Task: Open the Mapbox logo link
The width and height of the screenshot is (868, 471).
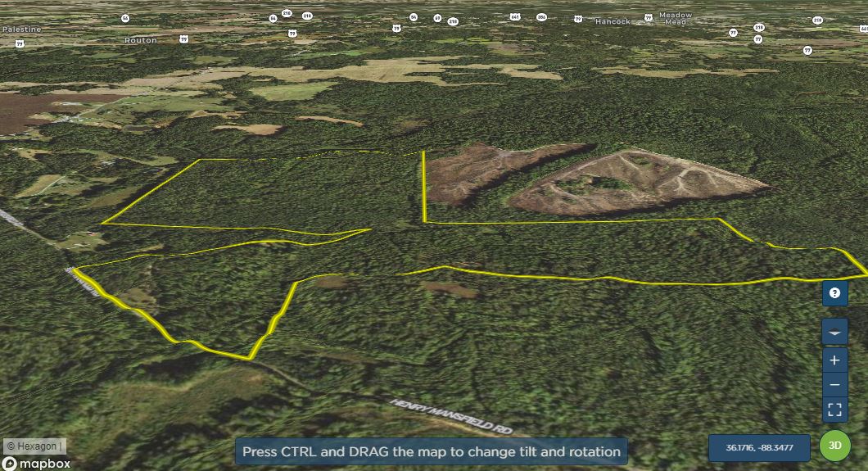Action: pos(36,464)
